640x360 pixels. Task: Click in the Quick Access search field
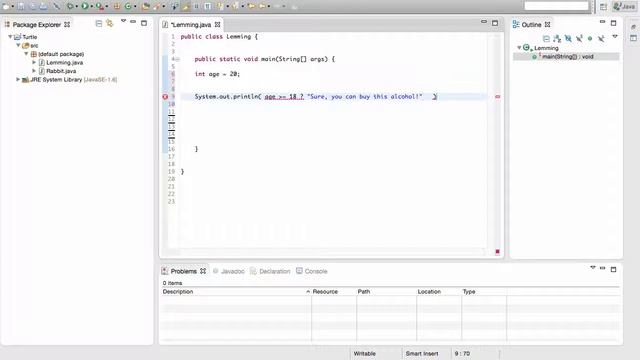coord(556,6)
